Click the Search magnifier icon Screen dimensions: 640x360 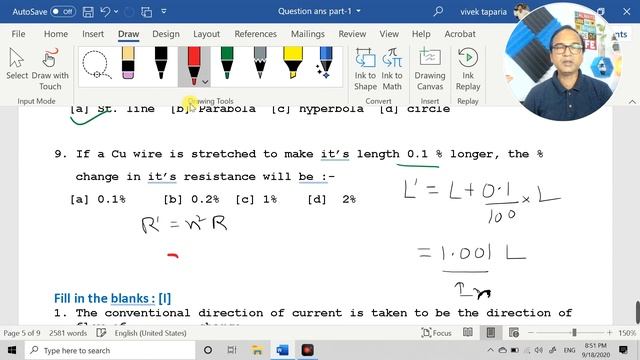[438, 11]
